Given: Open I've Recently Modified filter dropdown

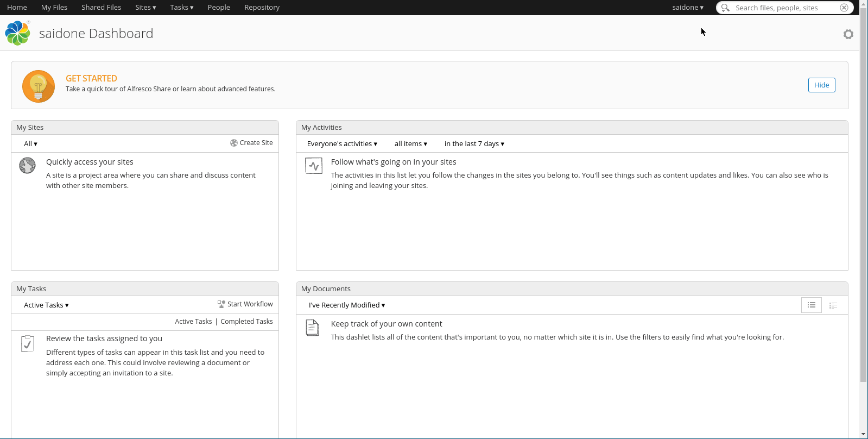Looking at the screenshot, I should 347,305.
